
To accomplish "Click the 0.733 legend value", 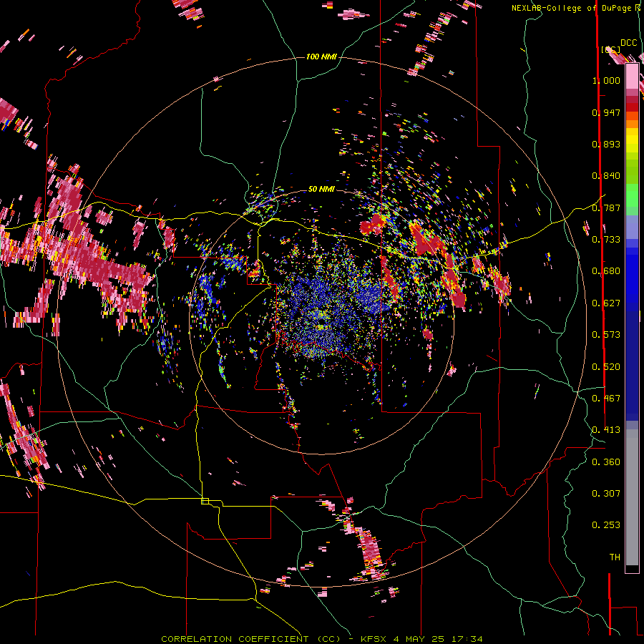I will coord(606,240).
